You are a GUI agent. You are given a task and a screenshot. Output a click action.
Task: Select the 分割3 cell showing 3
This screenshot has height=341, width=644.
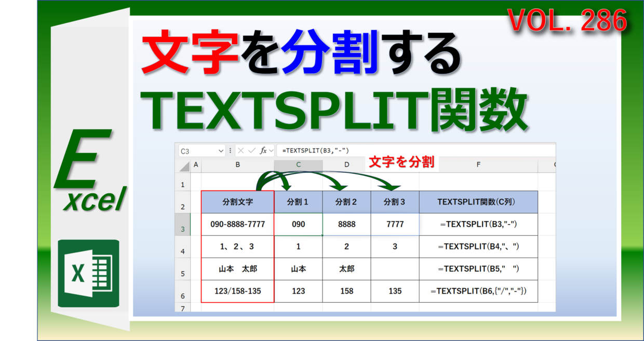point(395,247)
